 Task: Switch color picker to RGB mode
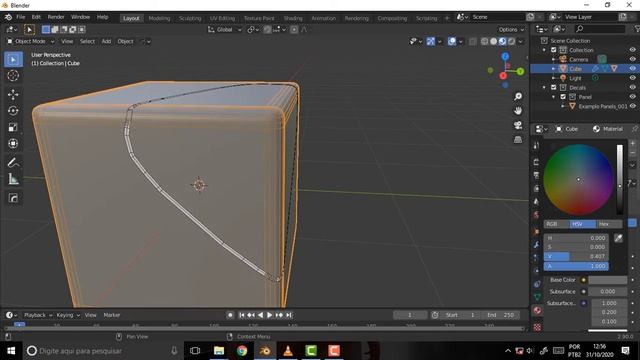pos(557,224)
